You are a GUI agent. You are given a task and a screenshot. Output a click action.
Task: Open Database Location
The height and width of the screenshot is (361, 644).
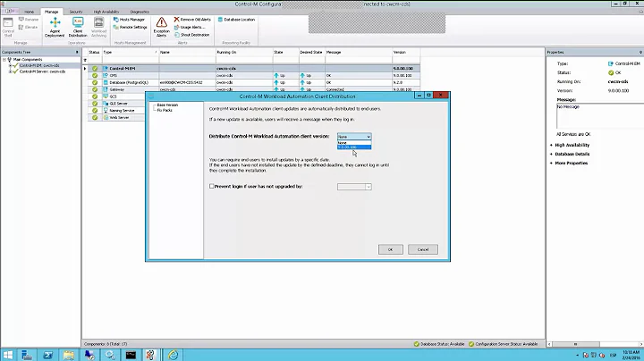tap(236, 20)
